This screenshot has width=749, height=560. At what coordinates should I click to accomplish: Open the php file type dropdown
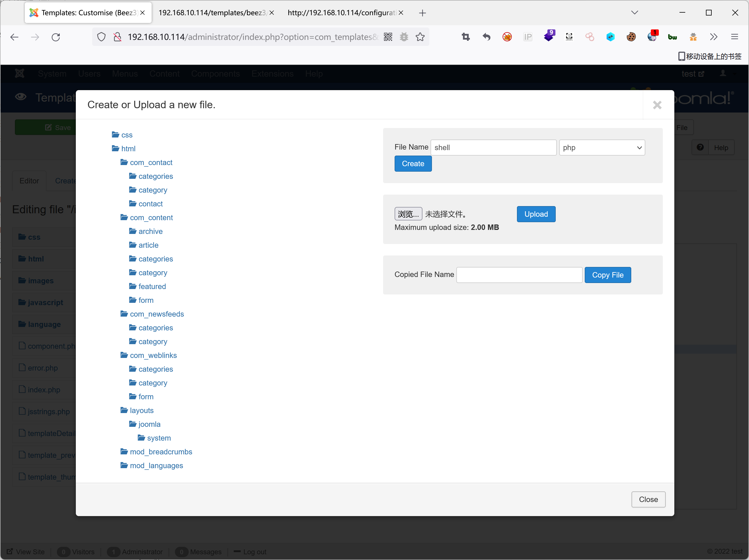pyautogui.click(x=602, y=148)
